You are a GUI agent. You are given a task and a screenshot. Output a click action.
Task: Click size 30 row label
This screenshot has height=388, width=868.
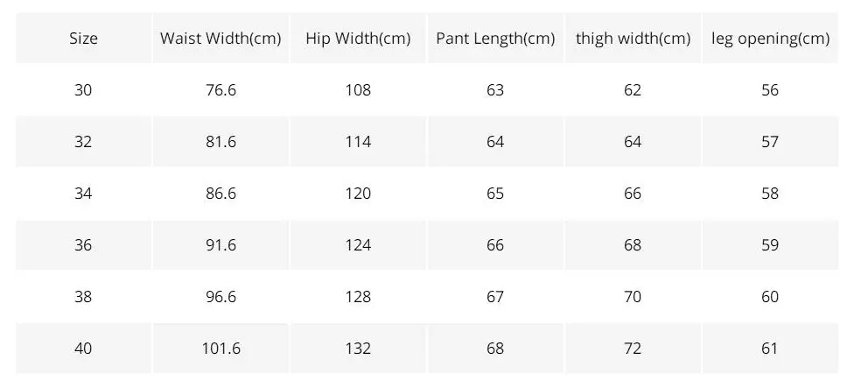83,90
